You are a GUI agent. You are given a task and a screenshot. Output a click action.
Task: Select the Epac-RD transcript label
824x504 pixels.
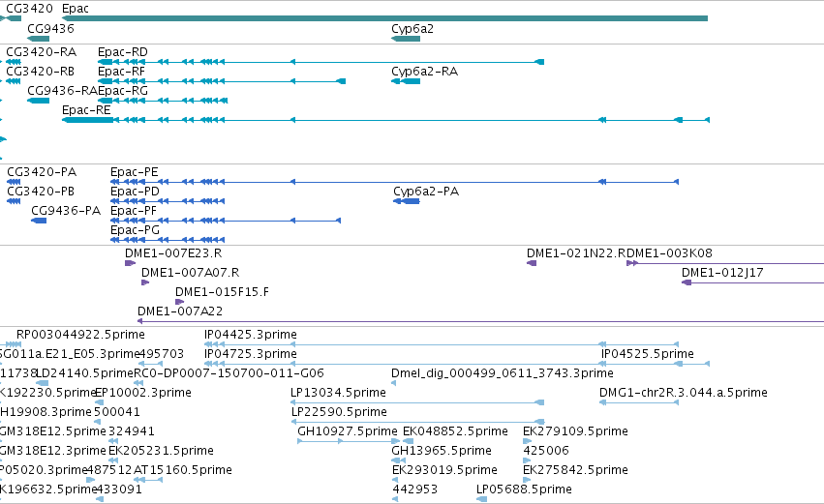(x=123, y=52)
